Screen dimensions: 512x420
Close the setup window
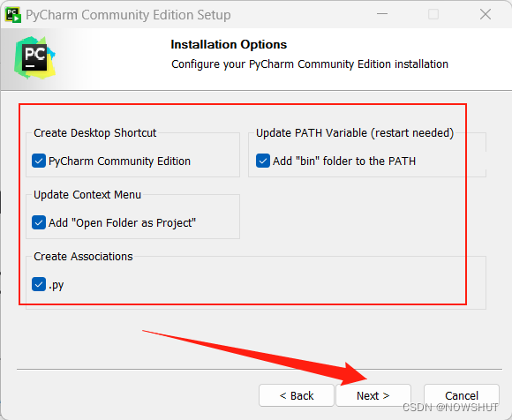point(486,14)
